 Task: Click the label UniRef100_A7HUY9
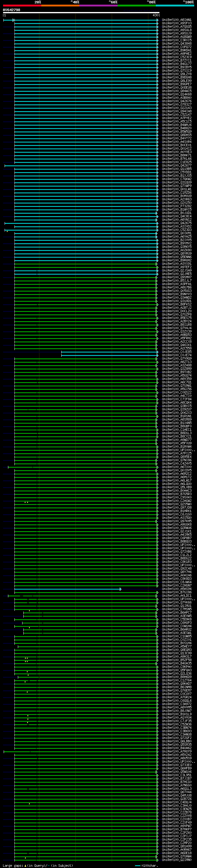point(176,751)
